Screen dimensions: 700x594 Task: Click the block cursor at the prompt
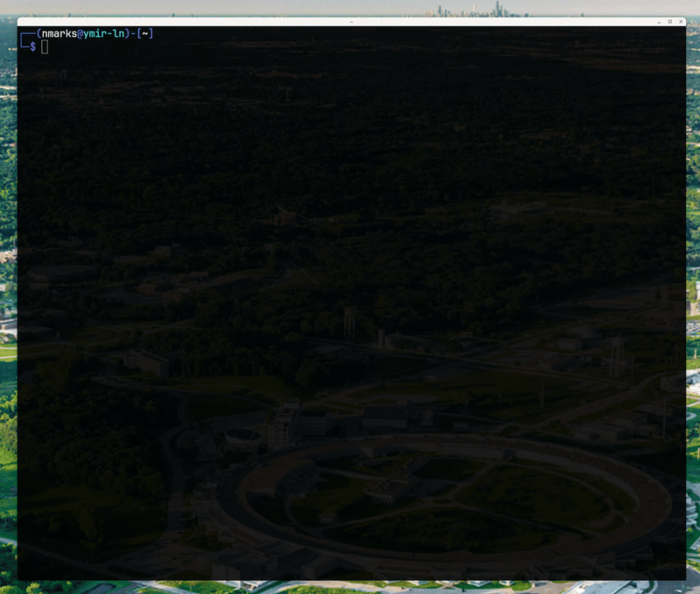45,46
